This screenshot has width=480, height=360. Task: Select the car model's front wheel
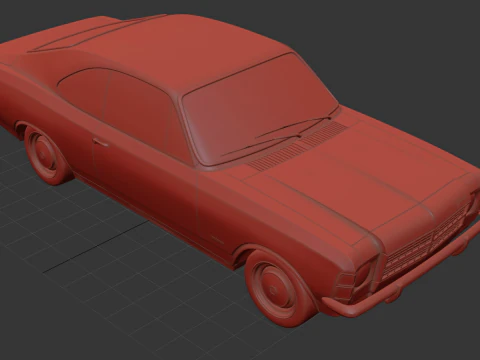click(281, 288)
